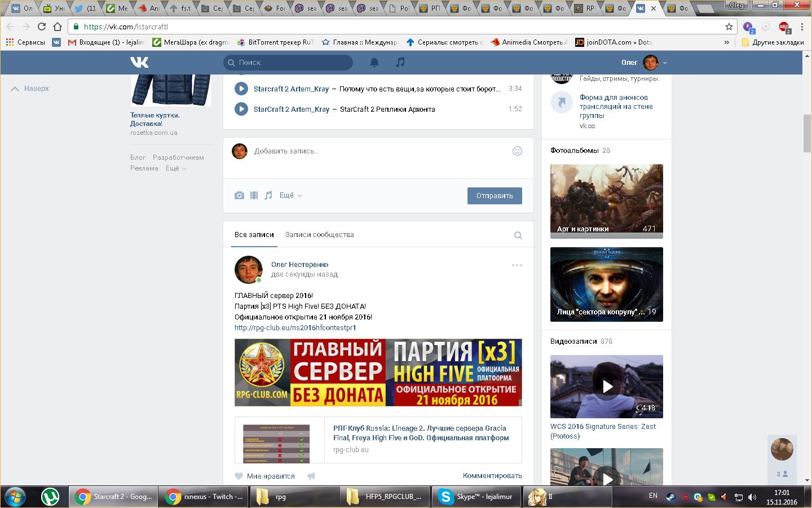Open rpg-club.eu contest link in post

[x=295, y=328]
